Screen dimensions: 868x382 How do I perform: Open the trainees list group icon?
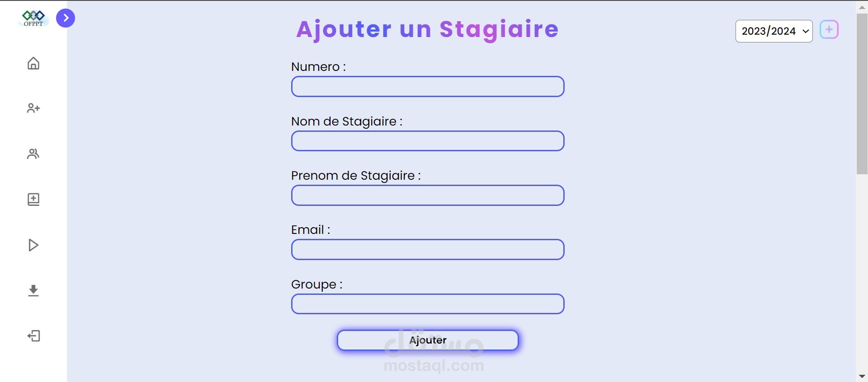click(x=33, y=154)
